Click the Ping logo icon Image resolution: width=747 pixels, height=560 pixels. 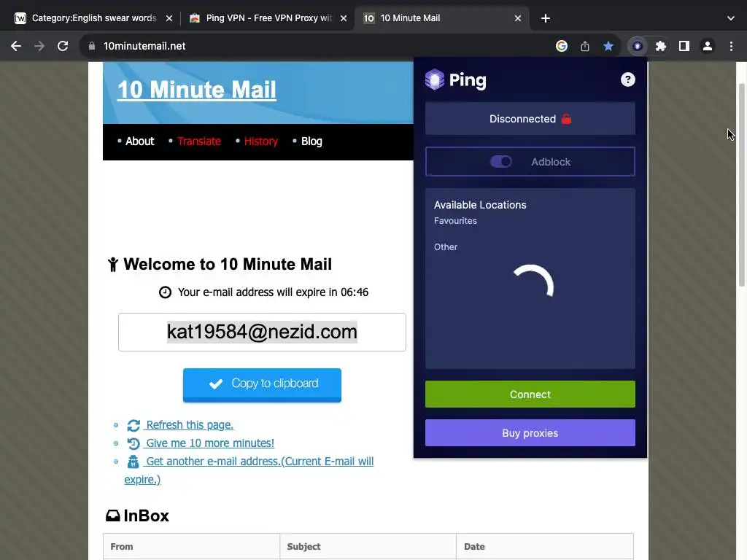[x=435, y=79]
